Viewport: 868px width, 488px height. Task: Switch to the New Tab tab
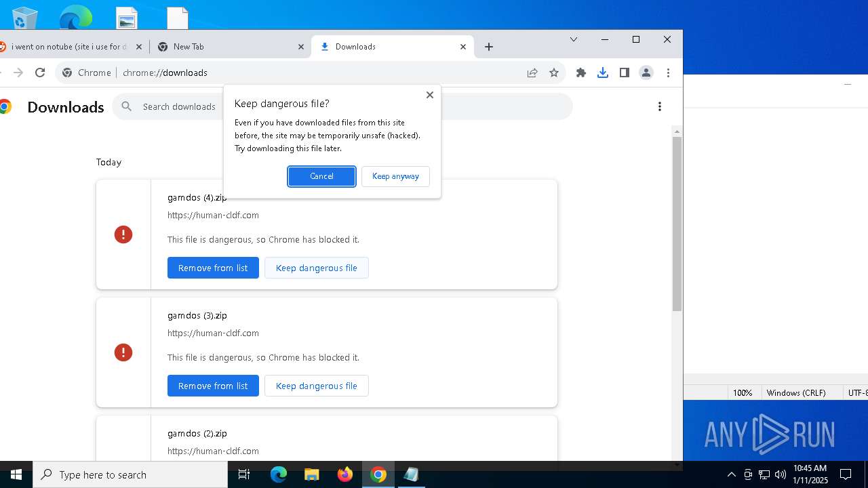231,47
